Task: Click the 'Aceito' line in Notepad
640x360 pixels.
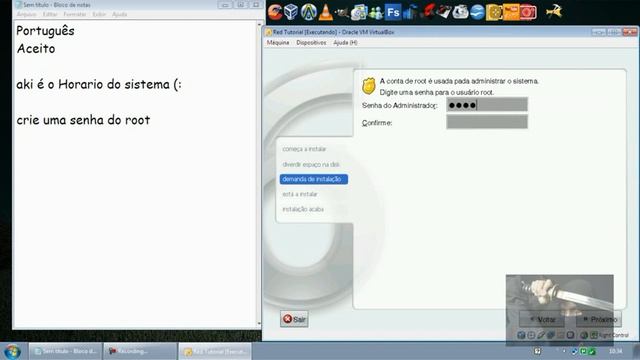Action: pyautogui.click(x=36, y=49)
